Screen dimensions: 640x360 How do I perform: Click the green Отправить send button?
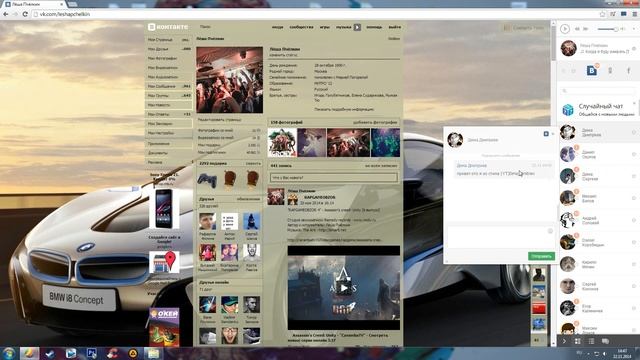point(541,256)
